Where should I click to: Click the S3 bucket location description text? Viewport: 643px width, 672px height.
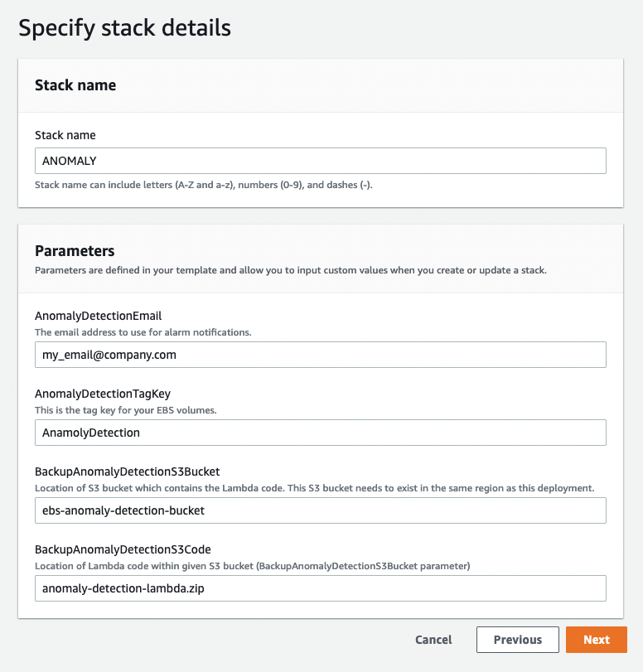coord(314,488)
